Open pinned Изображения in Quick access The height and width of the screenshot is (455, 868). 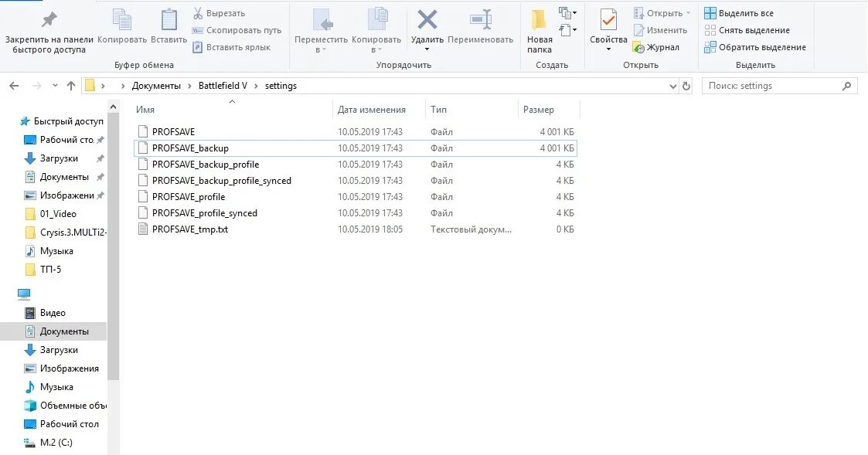click(x=64, y=195)
